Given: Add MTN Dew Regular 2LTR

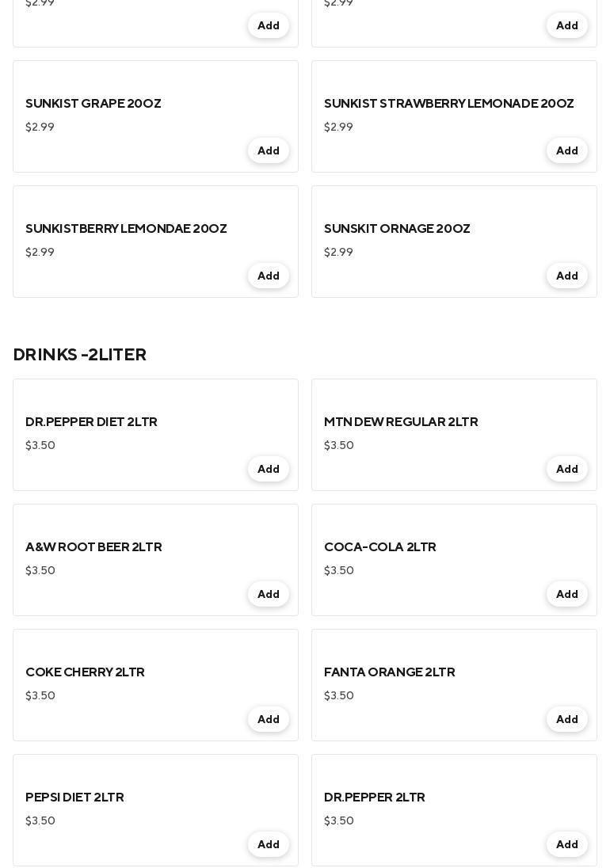Looking at the screenshot, I should pyautogui.click(x=567, y=470).
